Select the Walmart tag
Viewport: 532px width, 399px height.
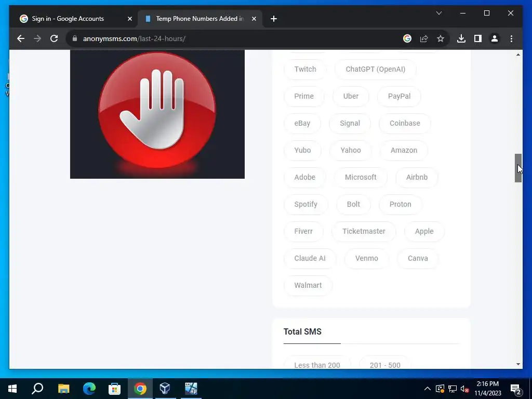[308, 285]
